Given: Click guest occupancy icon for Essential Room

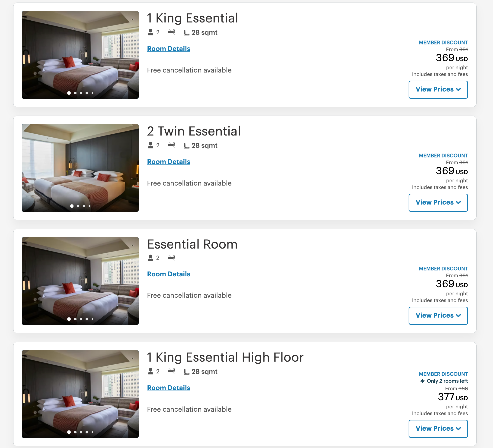Looking at the screenshot, I should [x=150, y=258].
